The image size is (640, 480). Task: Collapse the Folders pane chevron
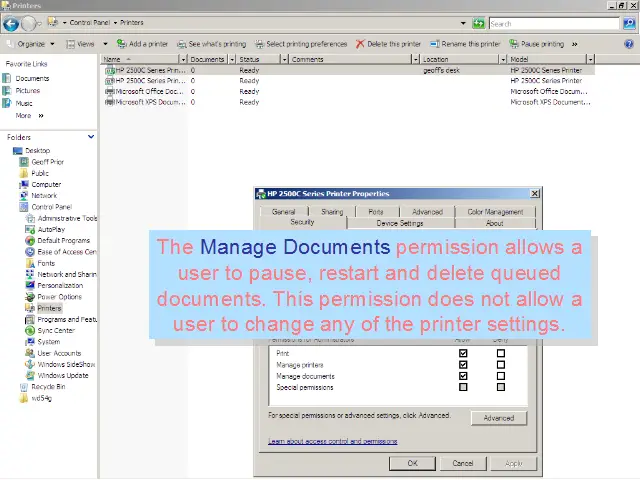(91, 137)
